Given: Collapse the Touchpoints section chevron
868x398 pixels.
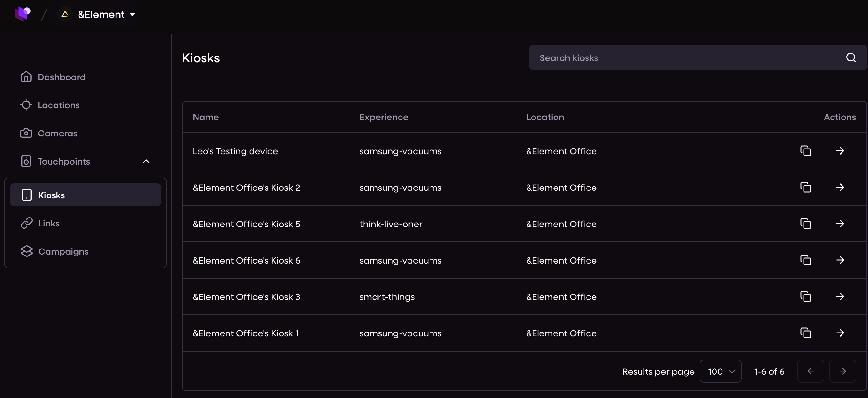Looking at the screenshot, I should [146, 161].
